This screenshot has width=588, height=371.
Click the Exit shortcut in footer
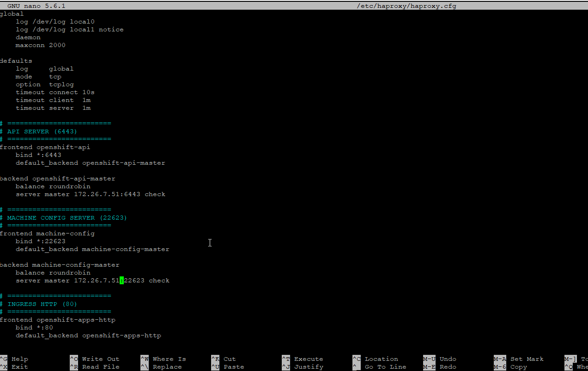point(19,367)
